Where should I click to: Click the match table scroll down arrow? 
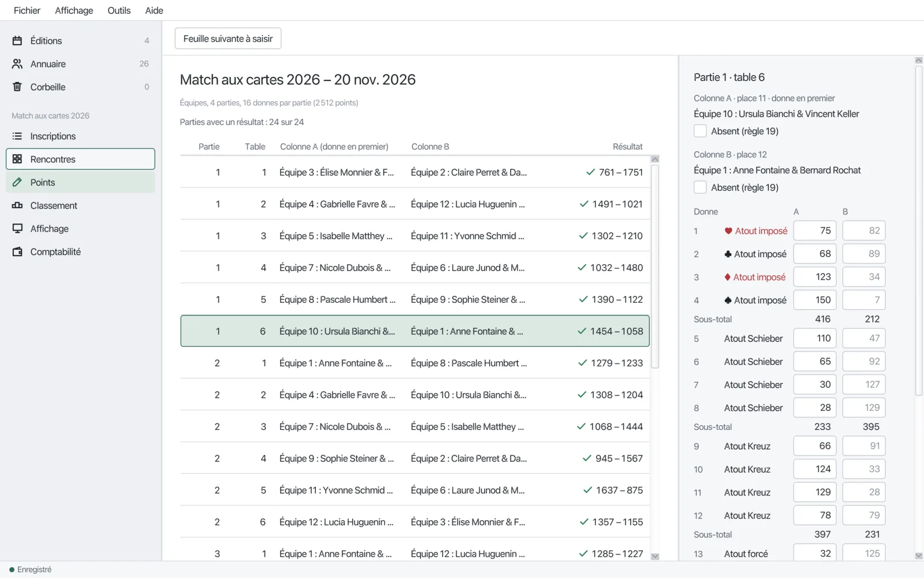655,556
